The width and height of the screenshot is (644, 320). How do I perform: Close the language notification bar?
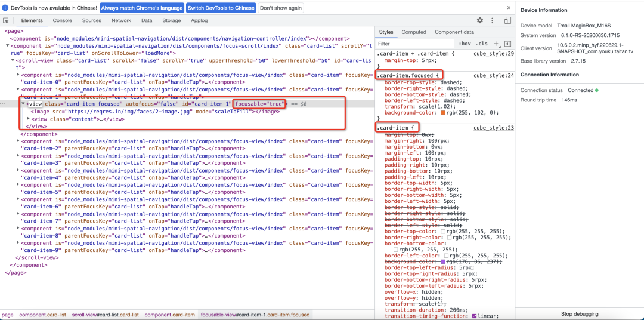pyautogui.click(x=509, y=7)
